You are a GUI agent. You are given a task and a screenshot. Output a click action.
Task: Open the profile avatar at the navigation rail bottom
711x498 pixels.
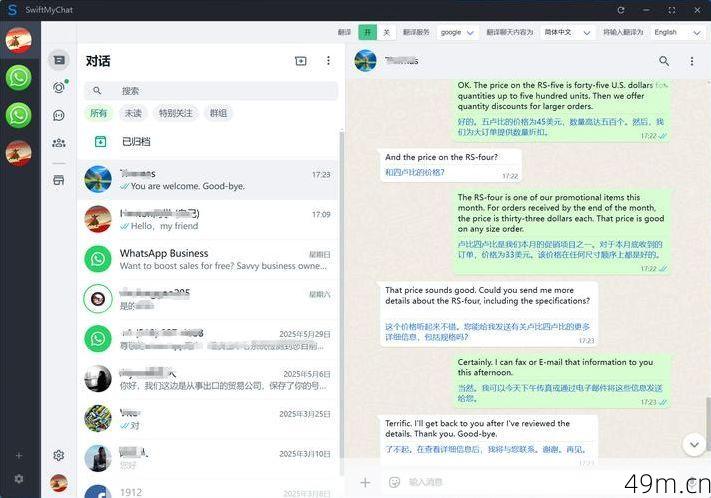point(59,483)
